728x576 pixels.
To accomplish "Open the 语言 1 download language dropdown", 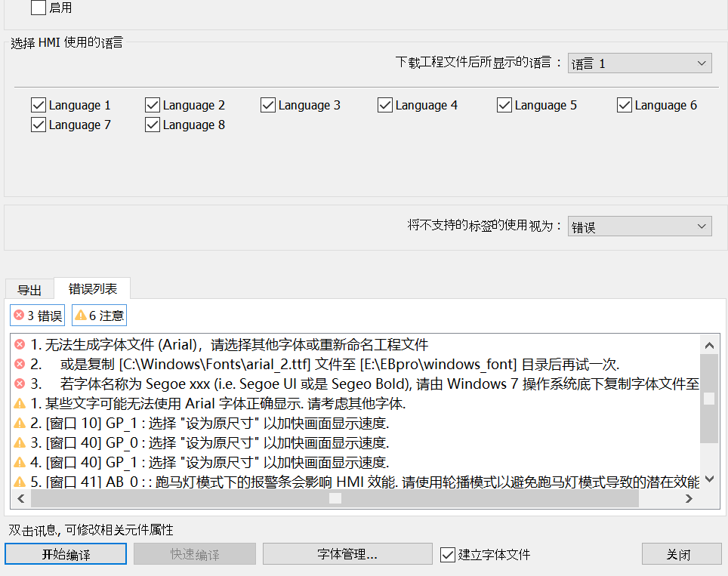I will coord(639,63).
